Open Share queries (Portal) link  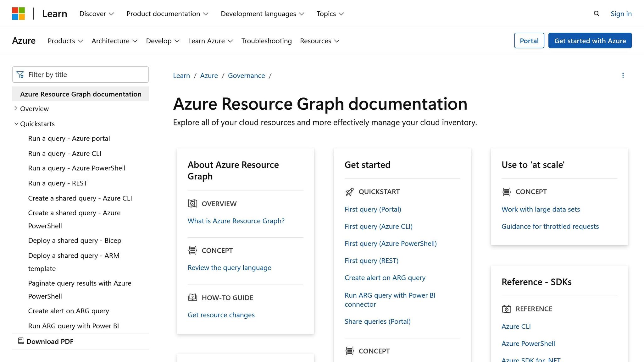tap(378, 321)
